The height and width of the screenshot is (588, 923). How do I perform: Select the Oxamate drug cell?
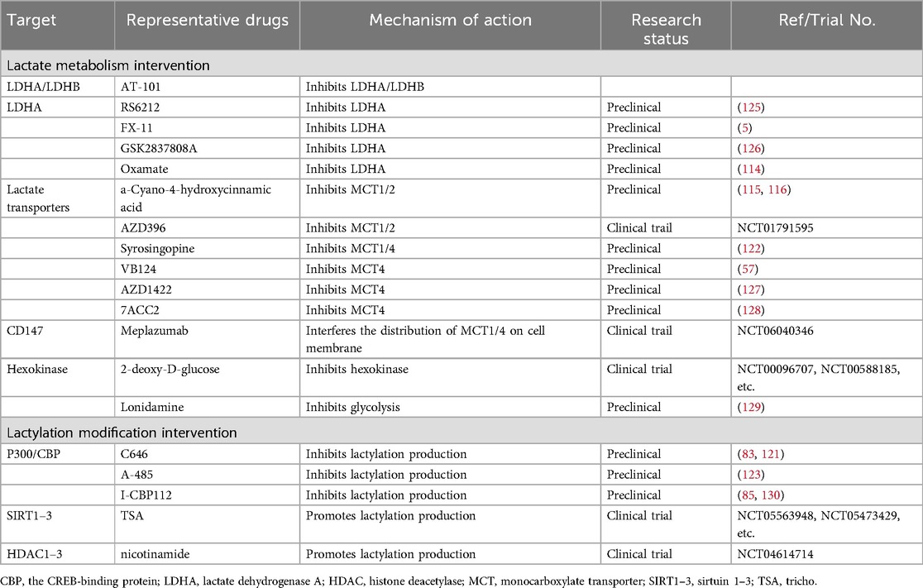(x=208, y=169)
